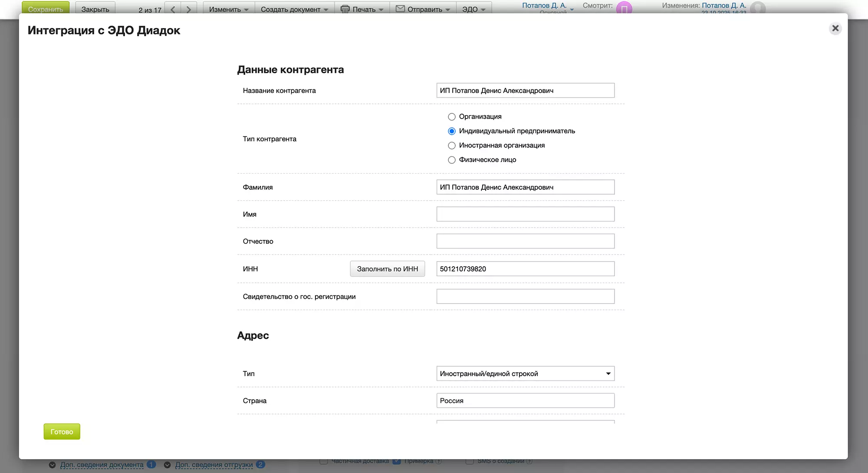
Task: Click the green Готово button
Action: (x=62, y=432)
